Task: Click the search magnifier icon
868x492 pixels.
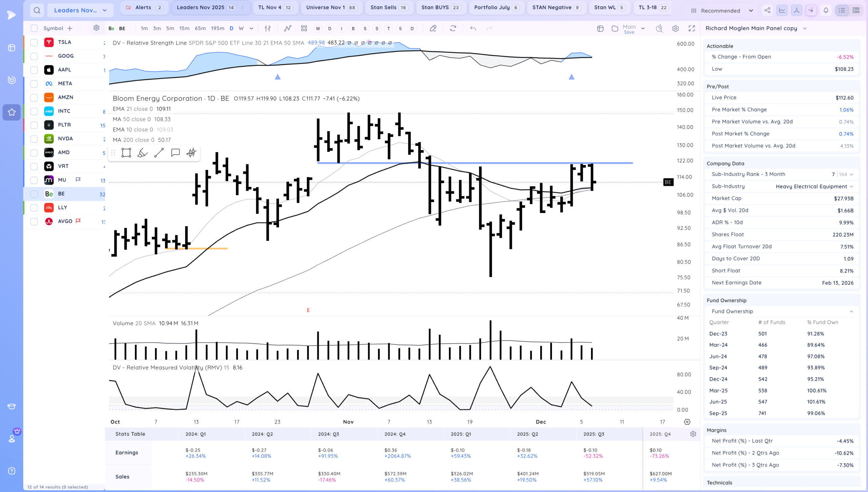Action: tap(37, 10)
